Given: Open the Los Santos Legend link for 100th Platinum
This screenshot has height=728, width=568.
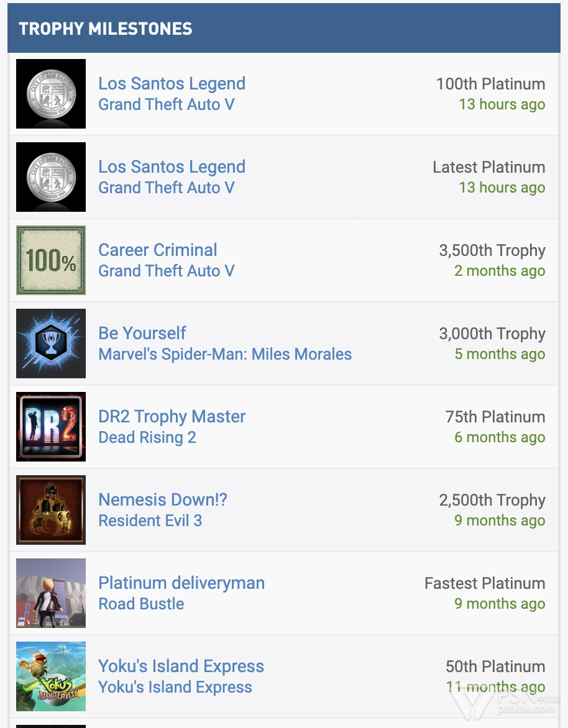Looking at the screenshot, I should 172,84.
